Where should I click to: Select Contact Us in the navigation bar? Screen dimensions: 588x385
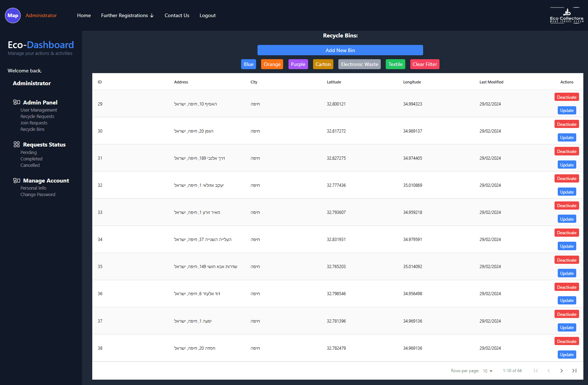pos(177,15)
